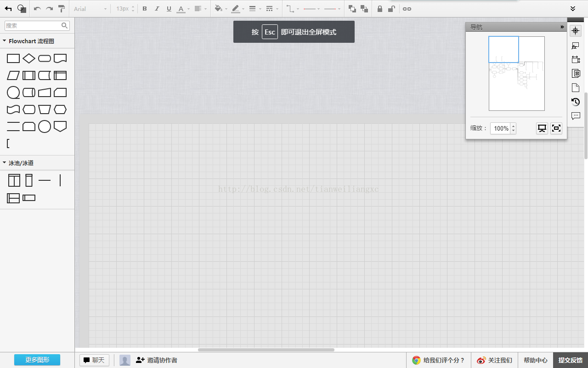
Task: Select the rounded terminator shape
Action: click(45, 58)
